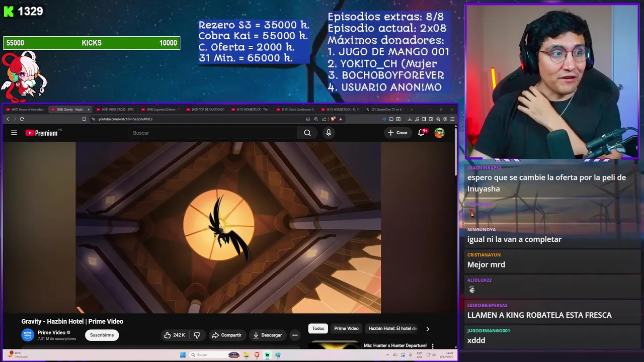This screenshot has width=644, height=362.
Task: Dislike the Gravity video
Action: [197, 335]
